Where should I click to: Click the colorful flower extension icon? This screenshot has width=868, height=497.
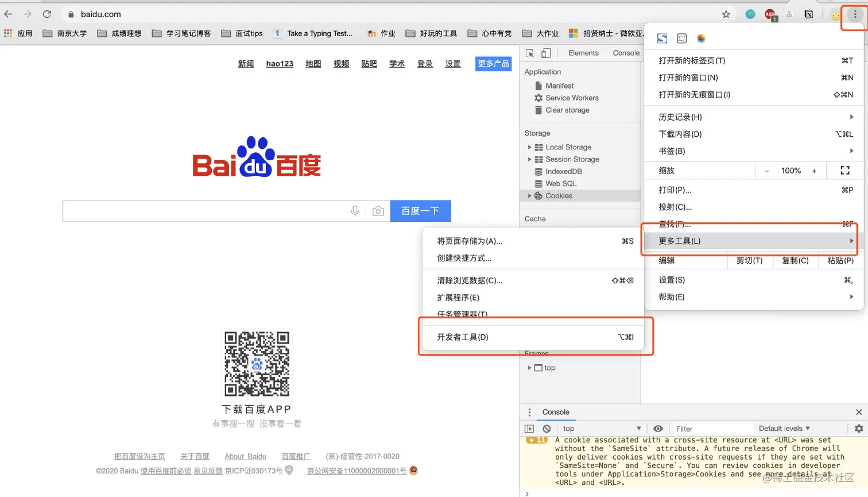coord(701,38)
